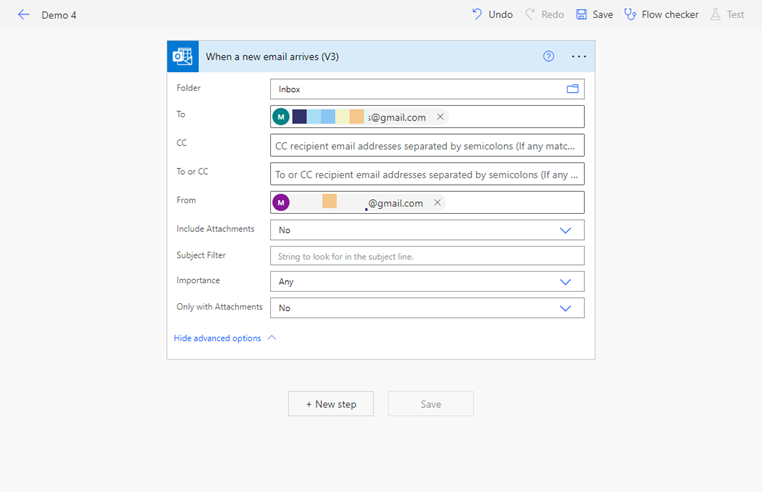The height and width of the screenshot is (492, 762).
Task: Collapse with Hide advanced options link
Action: click(x=217, y=338)
